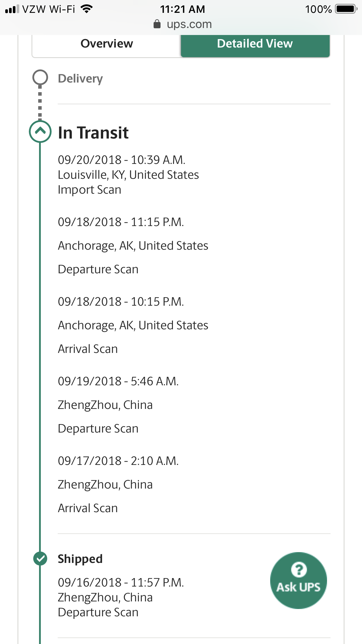The image size is (362, 644).
Task: Switch to the Overview tab
Action: 107,44
